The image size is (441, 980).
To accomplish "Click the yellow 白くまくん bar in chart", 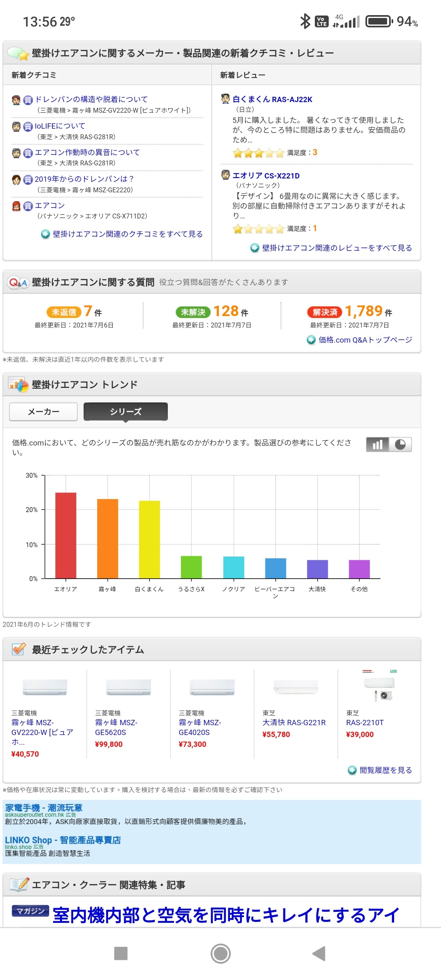I will 149,539.
